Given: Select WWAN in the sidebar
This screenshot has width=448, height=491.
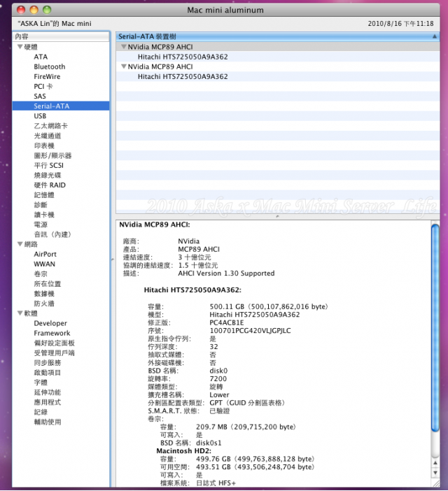Looking at the screenshot, I should 45,264.
